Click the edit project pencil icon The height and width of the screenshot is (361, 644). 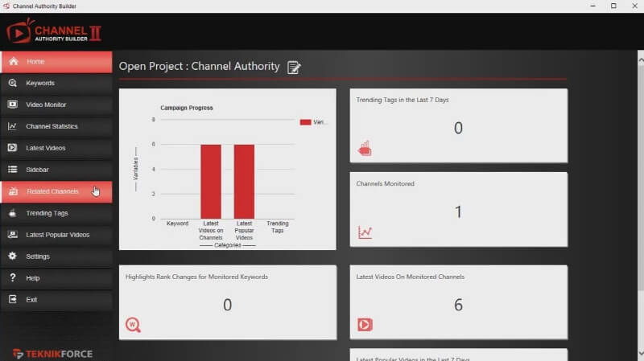(x=294, y=68)
